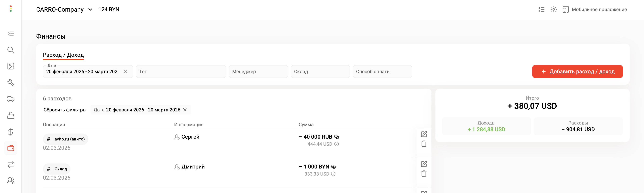Expand the sidebar menu toggle
The image size is (644, 193).
(11, 34)
